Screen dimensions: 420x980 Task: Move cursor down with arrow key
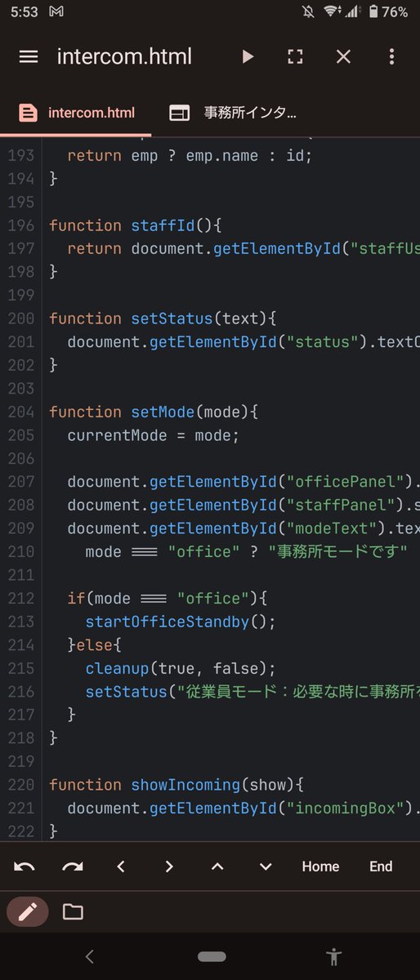coord(266,866)
